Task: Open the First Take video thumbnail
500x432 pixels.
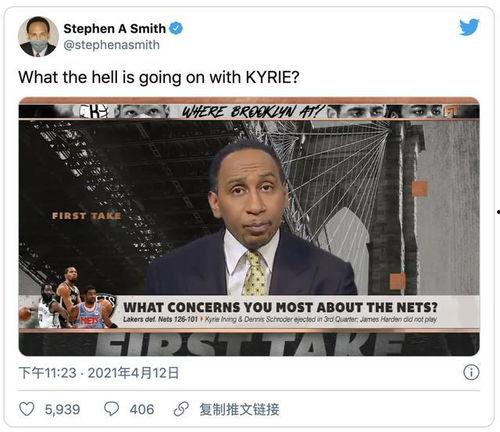Action: [x=249, y=226]
